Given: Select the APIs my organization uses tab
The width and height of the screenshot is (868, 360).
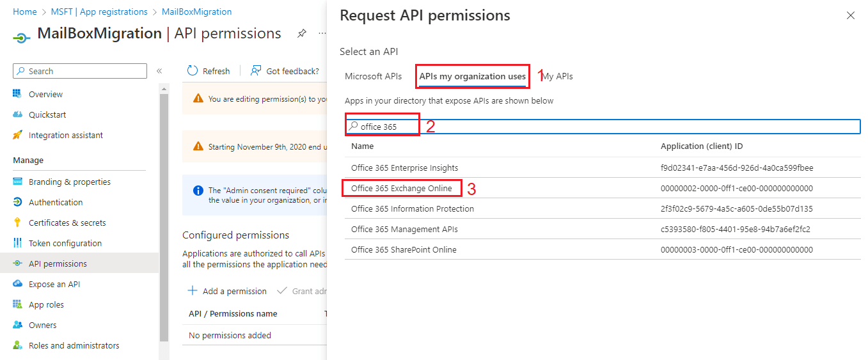Looking at the screenshot, I should [x=472, y=76].
